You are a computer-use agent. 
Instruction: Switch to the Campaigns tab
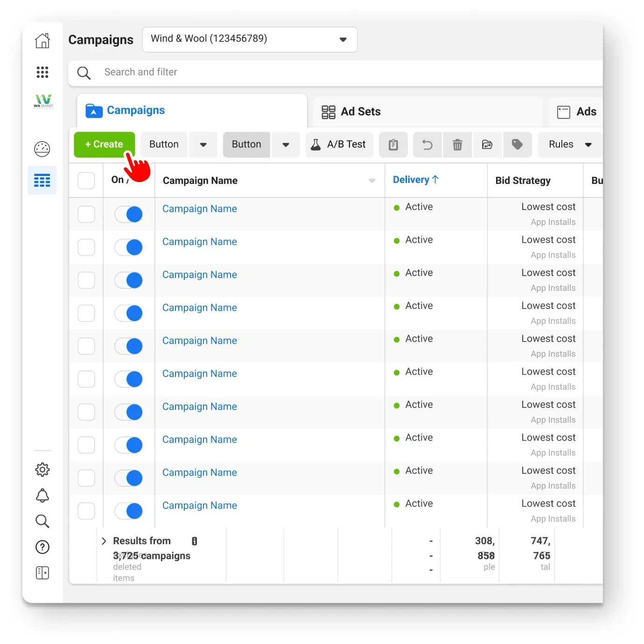click(x=192, y=111)
